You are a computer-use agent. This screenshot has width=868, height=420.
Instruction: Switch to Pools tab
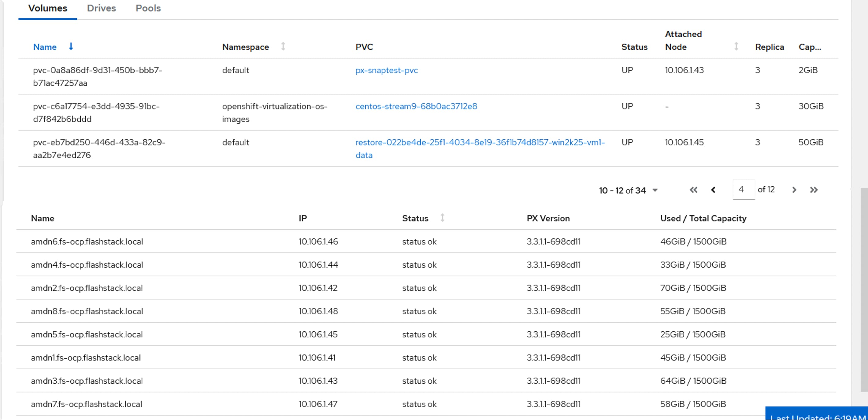click(x=148, y=8)
